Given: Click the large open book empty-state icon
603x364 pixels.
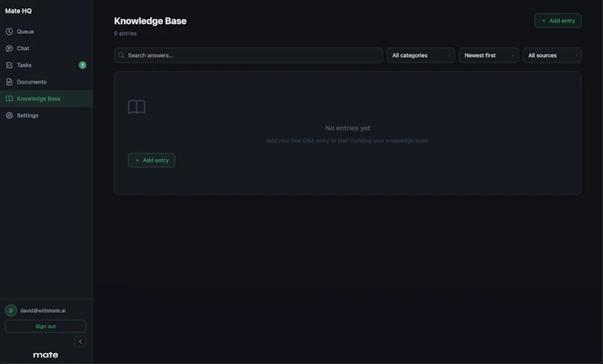Looking at the screenshot, I should pyautogui.click(x=136, y=107).
